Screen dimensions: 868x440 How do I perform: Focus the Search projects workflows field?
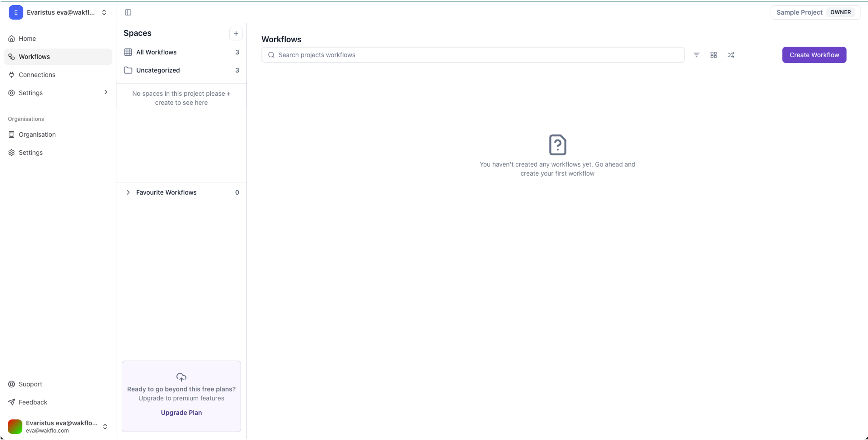coord(472,55)
